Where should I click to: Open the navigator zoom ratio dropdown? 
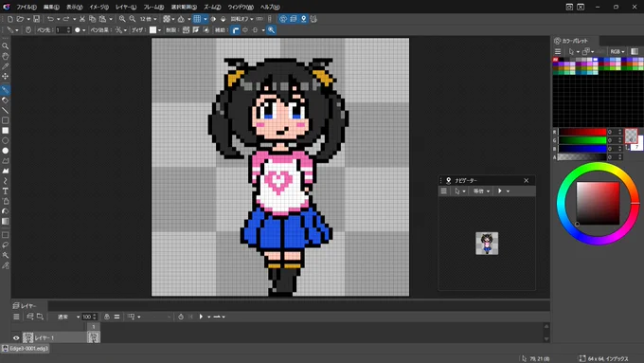(x=481, y=191)
